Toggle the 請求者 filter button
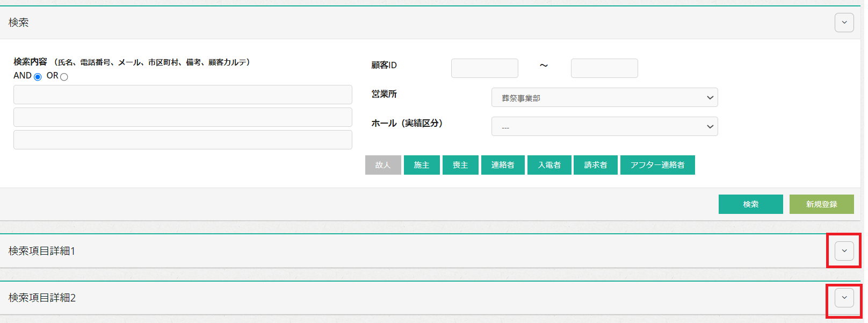Image resolution: width=868 pixels, height=323 pixels. [x=595, y=165]
